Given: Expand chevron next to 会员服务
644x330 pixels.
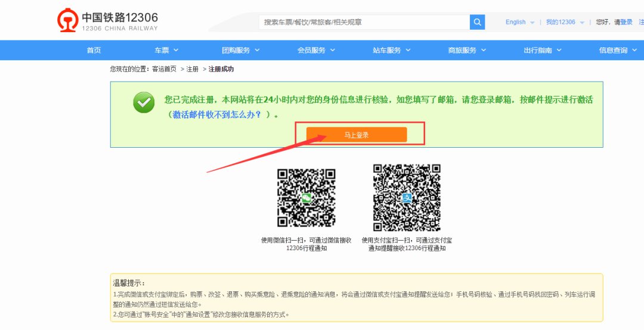Looking at the screenshot, I should tap(333, 50).
